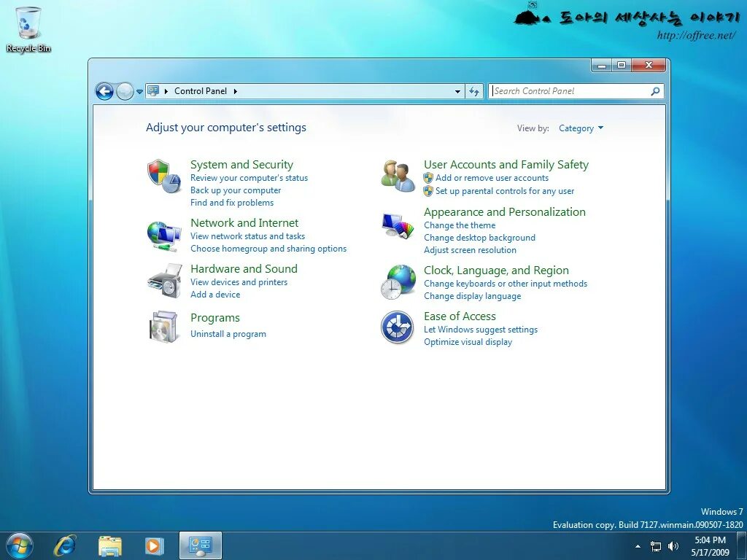The image size is (747, 560).
Task: Click the network tray icon
Action: pyautogui.click(x=656, y=546)
